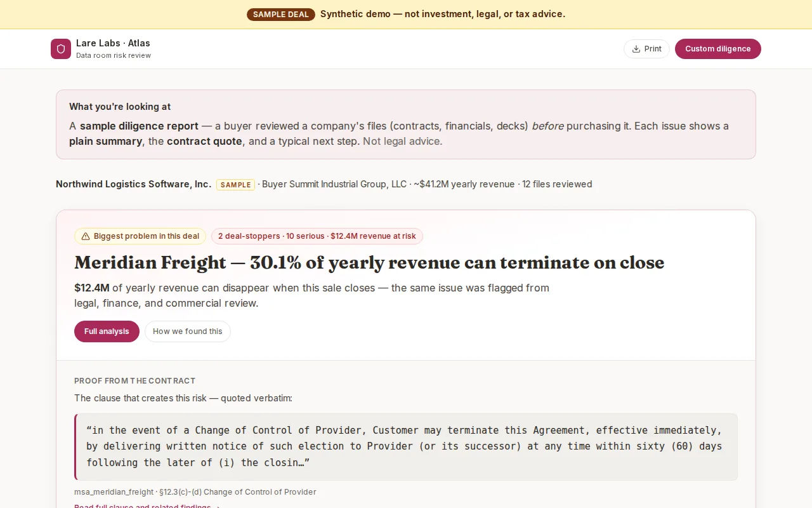
Task: Click the yellow SAMPLE tag beside company name
Action: click(x=236, y=185)
